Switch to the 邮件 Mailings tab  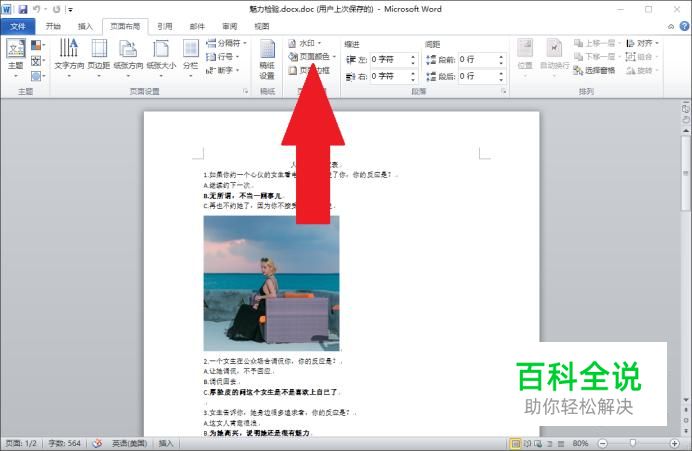point(197,26)
